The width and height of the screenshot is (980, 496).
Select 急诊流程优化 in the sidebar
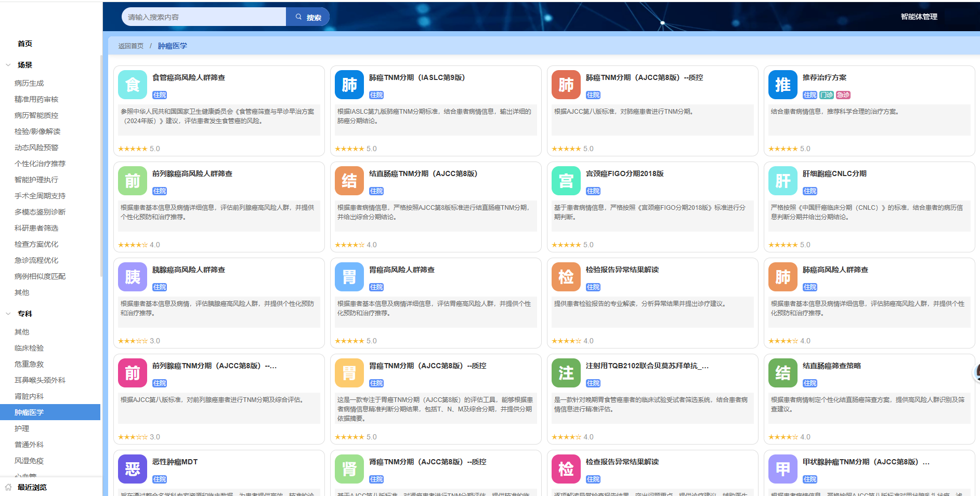[36, 260]
